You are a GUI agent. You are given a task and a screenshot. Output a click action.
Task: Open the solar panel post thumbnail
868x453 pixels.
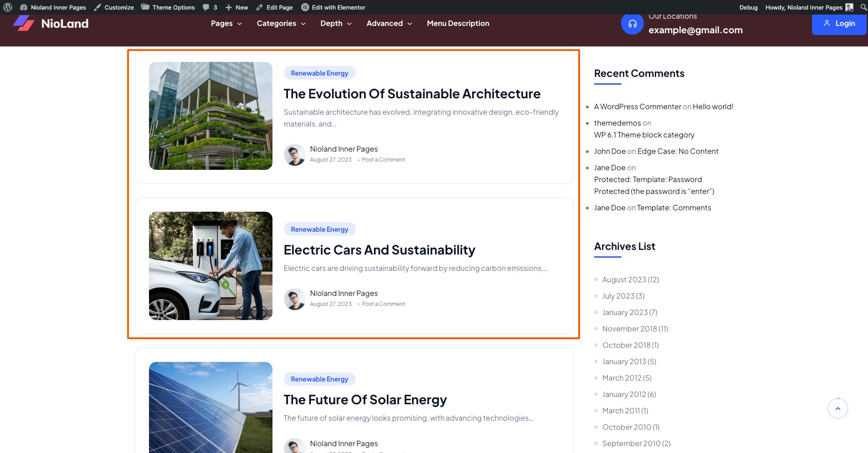211,407
